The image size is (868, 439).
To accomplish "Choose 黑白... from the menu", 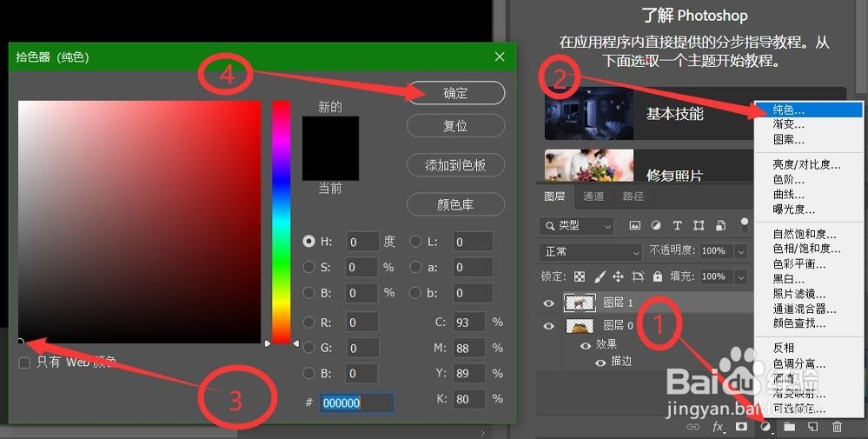I will [808, 278].
